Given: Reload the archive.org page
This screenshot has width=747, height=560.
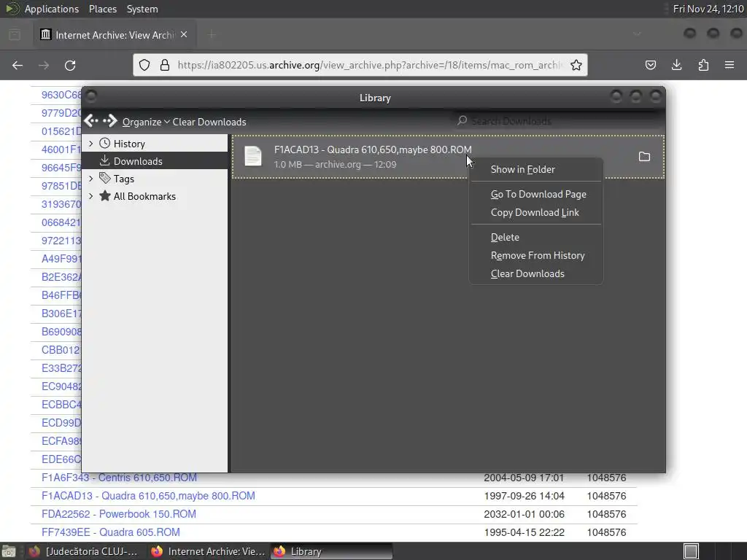Looking at the screenshot, I should 70,65.
